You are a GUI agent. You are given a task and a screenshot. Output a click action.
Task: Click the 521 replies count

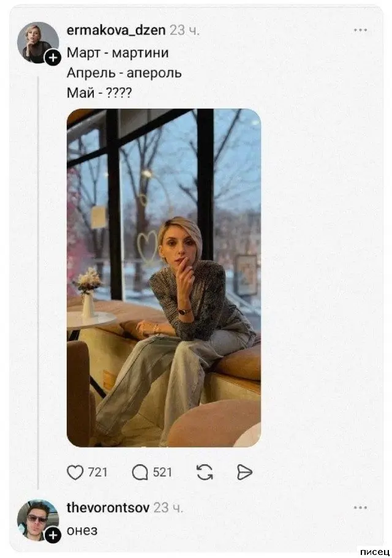coord(162,472)
